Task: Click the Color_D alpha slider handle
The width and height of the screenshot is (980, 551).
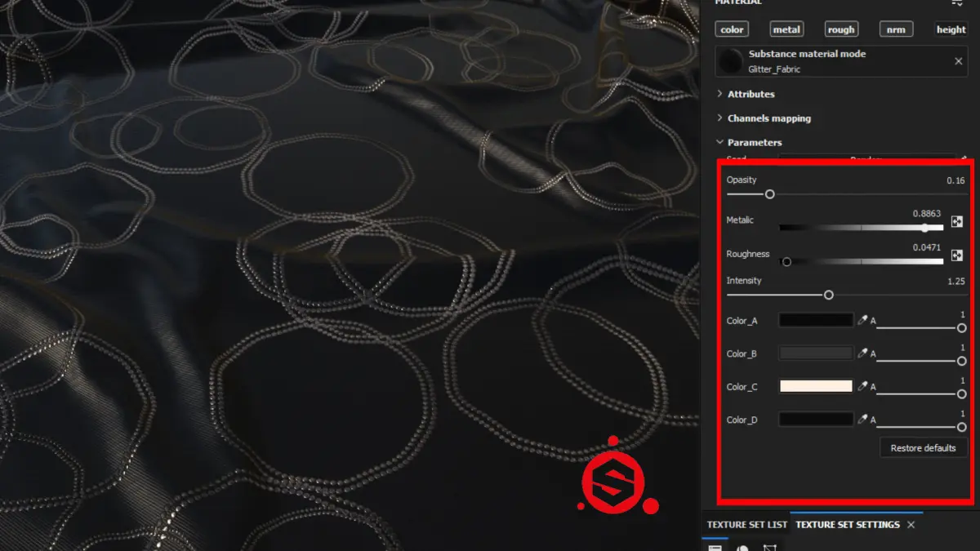Action: tap(962, 426)
